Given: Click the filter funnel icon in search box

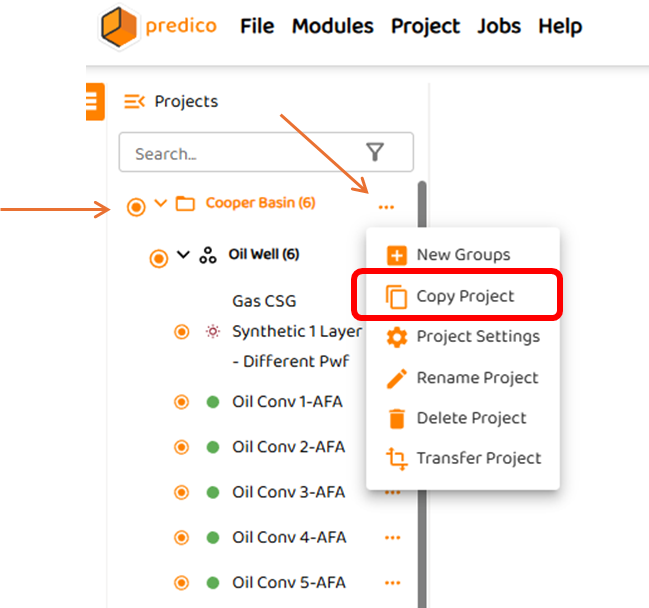Looking at the screenshot, I should tap(375, 152).
